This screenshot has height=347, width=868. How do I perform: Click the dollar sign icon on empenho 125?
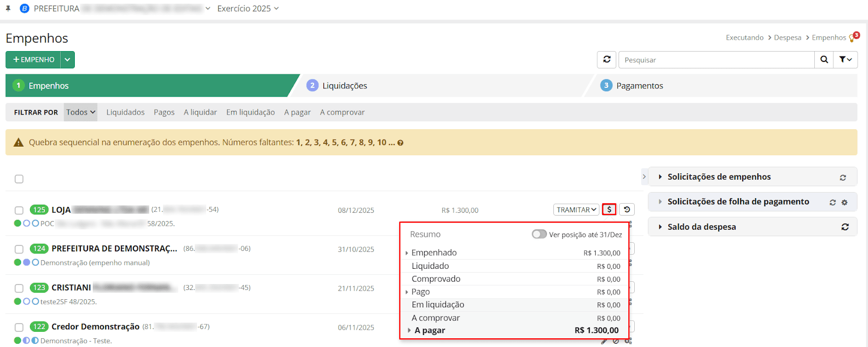tap(609, 210)
